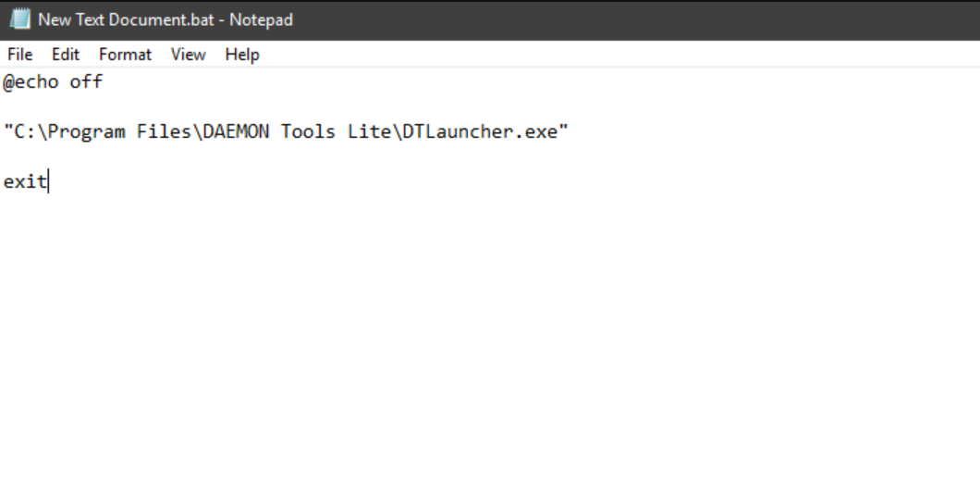This screenshot has height=495, width=980.
Task: Place cursor in the word 'exit'
Action: (x=25, y=181)
